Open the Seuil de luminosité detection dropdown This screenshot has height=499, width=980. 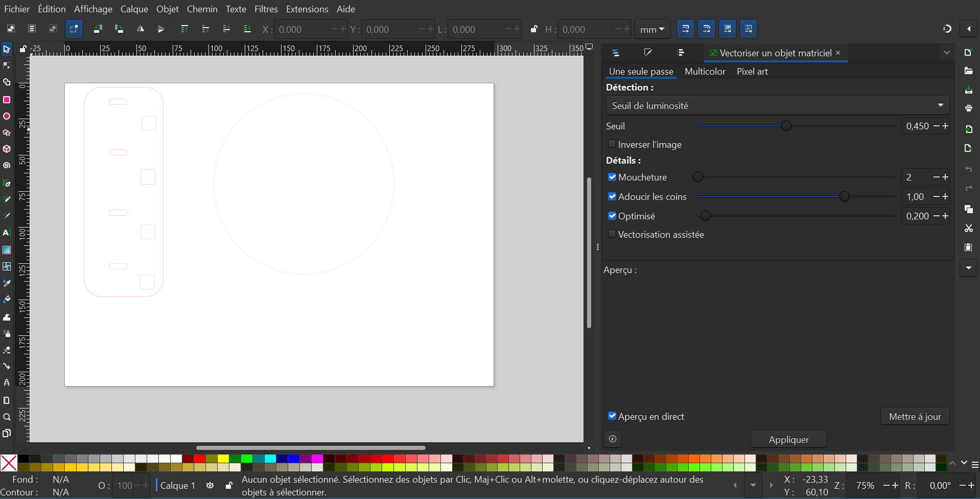pos(777,105)
